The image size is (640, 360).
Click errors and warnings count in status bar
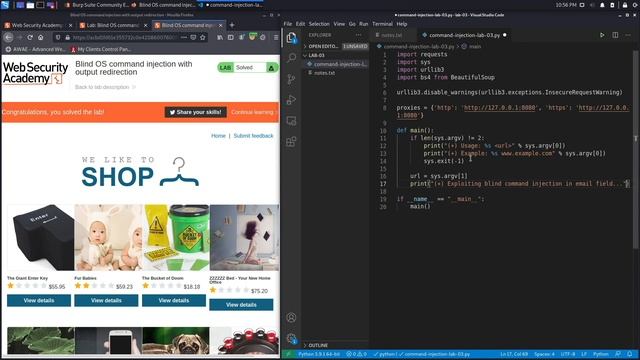tap(356, 354)
